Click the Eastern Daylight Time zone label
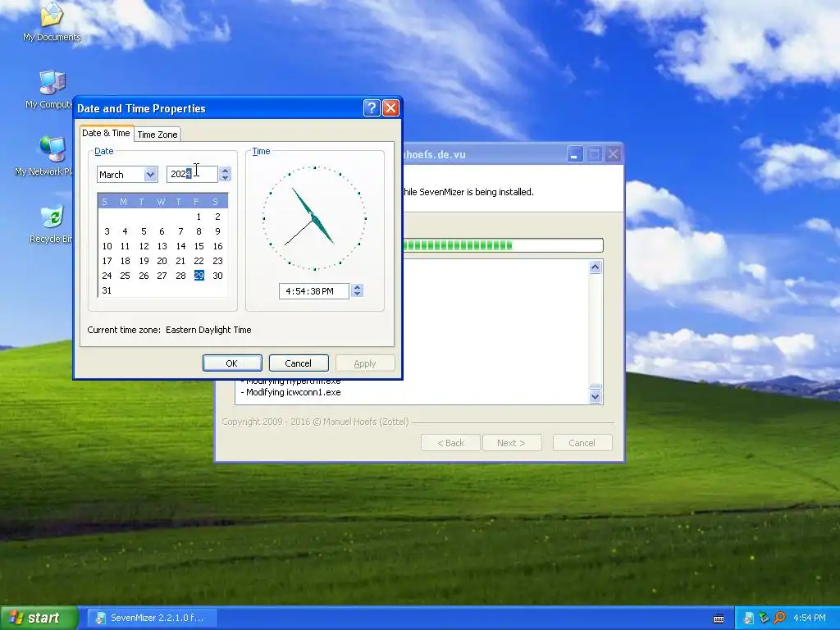840x630 pixels. [x=208, y=330]
